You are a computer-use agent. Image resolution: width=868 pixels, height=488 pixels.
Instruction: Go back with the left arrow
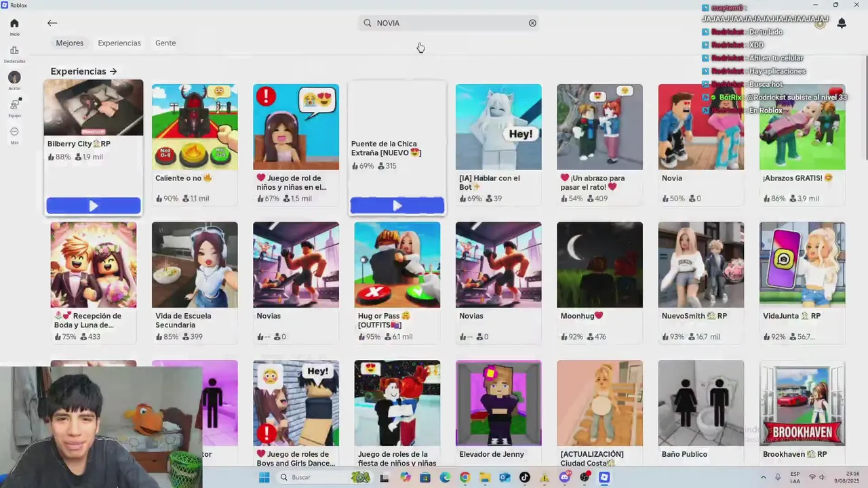[x=52, y=23]
